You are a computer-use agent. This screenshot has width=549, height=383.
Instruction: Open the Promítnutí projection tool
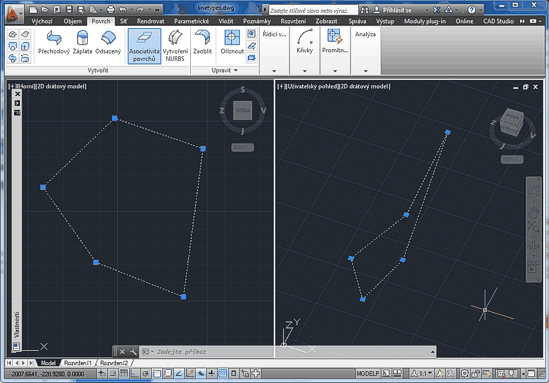pos(335,41)
